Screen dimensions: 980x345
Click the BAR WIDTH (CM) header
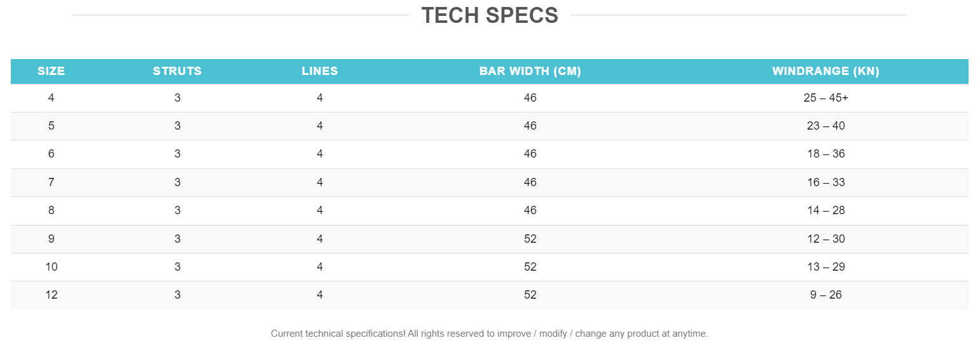[530, 71]
